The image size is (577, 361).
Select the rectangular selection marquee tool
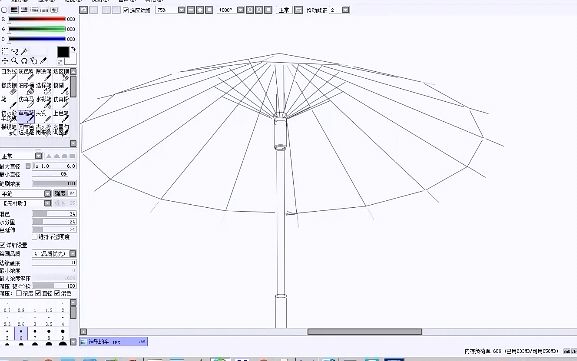tap(5, 52)
